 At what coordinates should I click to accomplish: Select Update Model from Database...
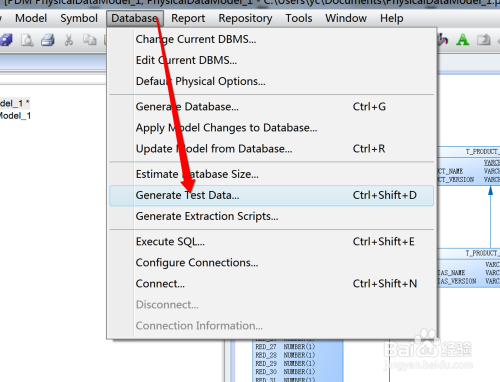271,149
